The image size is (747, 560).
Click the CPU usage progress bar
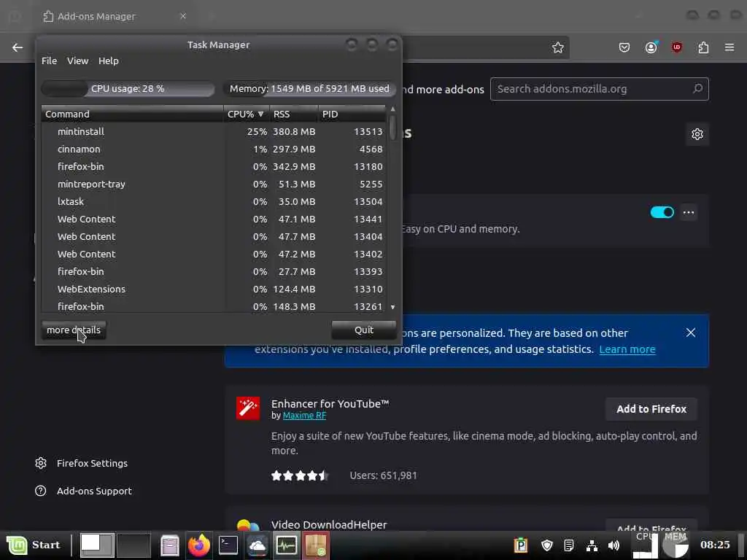128,89
